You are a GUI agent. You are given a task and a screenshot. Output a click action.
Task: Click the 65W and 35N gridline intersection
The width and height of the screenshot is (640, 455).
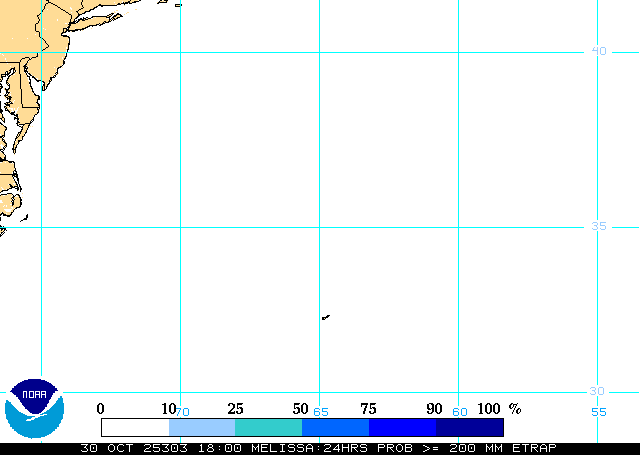coord(319,227)
